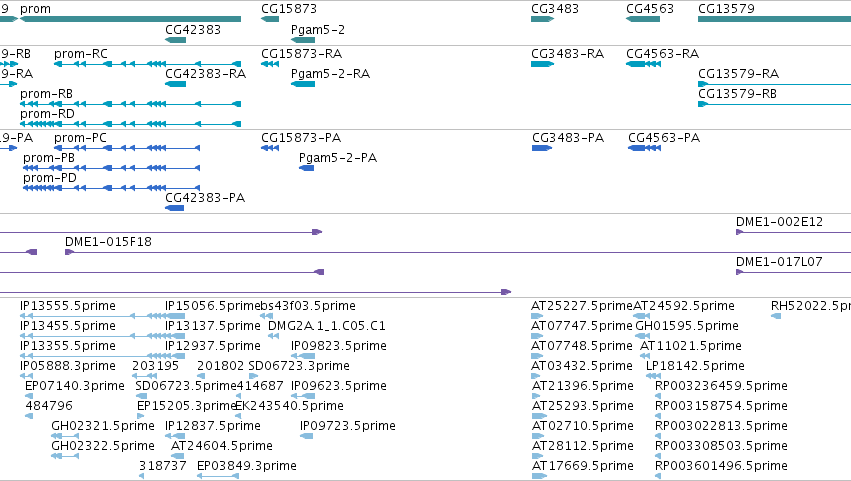Select the Pgam5-2 gene feature
Viewport: 851px width, 481px height.
(x=303, y=40)
